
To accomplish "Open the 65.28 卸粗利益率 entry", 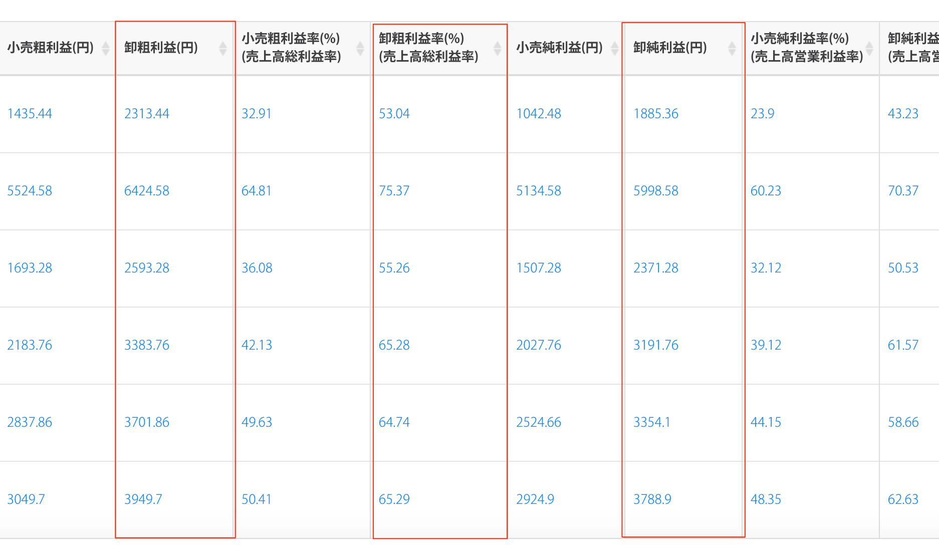I will tap(394, 345).
